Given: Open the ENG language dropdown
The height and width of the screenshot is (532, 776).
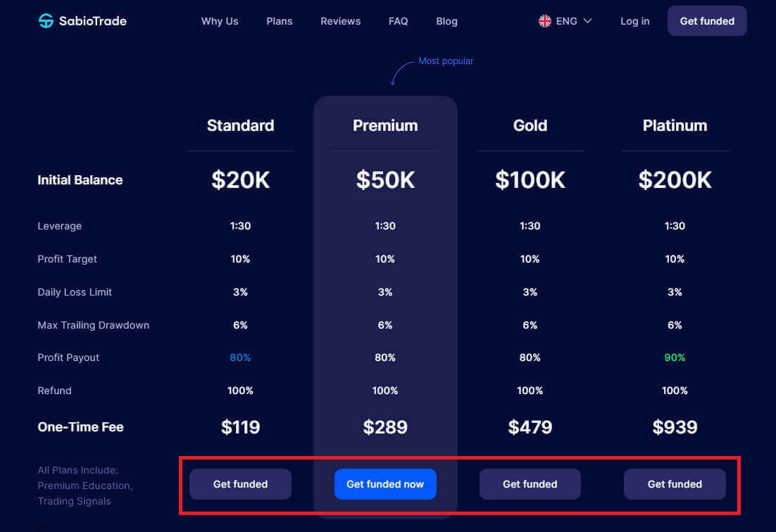Looking at the screenshot, I should (x=567, y=21).
